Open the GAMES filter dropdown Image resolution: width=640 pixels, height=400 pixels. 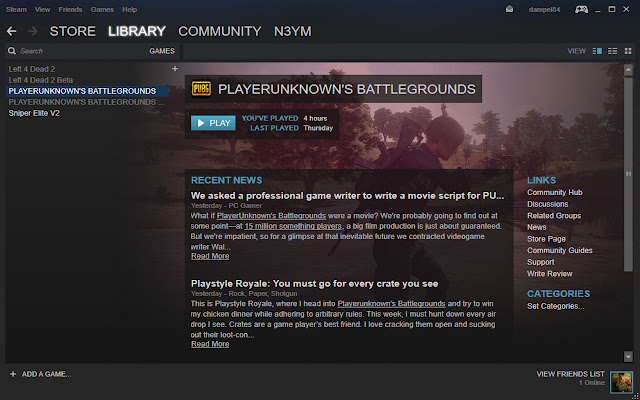coord(162,51)
